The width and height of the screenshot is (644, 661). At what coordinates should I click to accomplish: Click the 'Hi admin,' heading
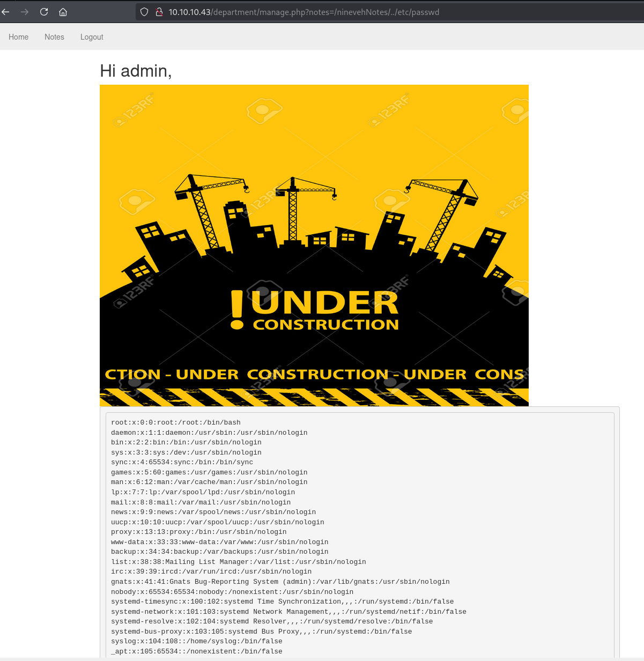[x=136, y=71]
